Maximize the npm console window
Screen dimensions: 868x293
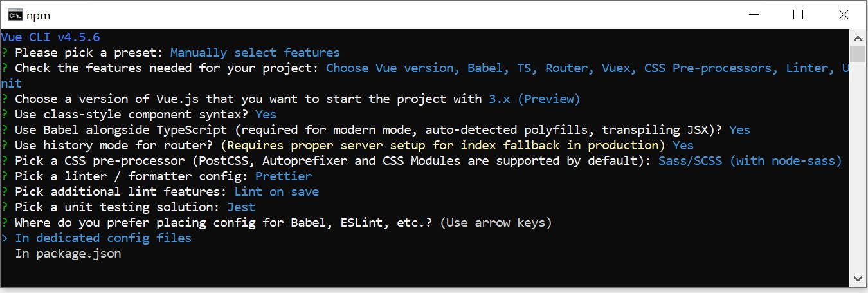[798, 15]
